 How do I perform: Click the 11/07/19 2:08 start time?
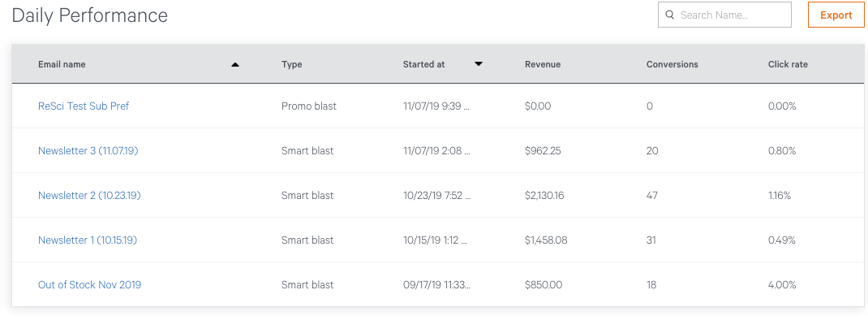click(436, 151)
